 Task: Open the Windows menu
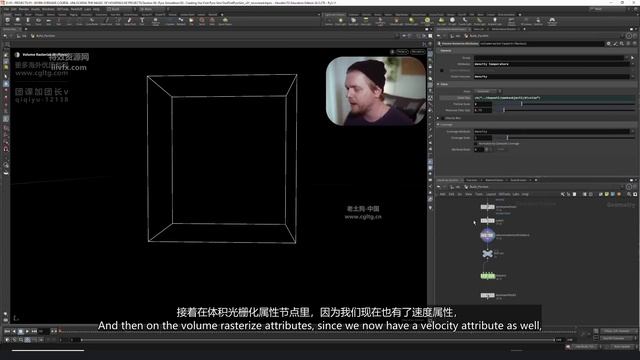tap(48, 9)
